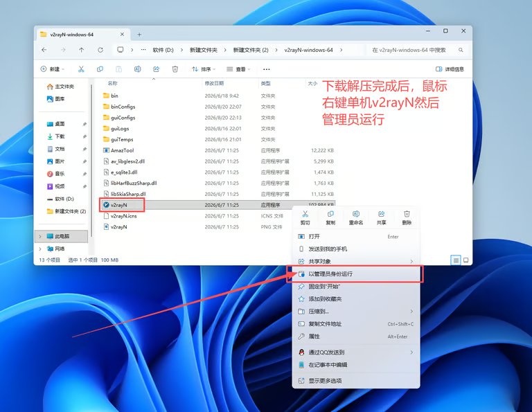Click the Share icon in Explorer toolbar
The image size is (532, 412).
click(x=156, y=69)
